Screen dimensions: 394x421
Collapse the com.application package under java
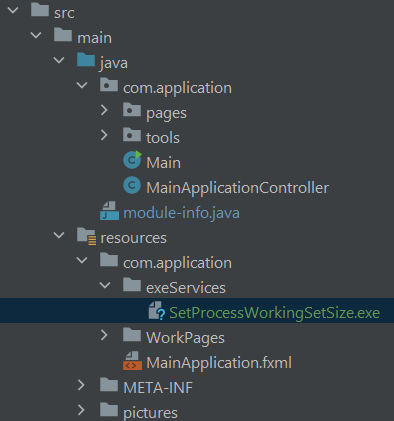pyautogui.click(x=82, y=85)
